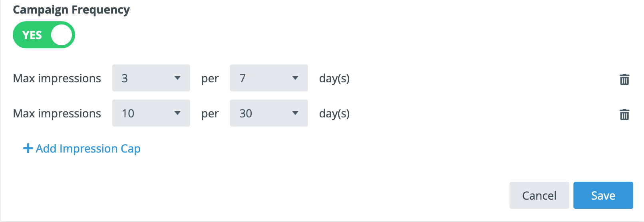This screenshot has width=644, height=222.
Task: Delete the 3 per 7 days impression cap
Action: pyautogui.click(x=624, y=79)
